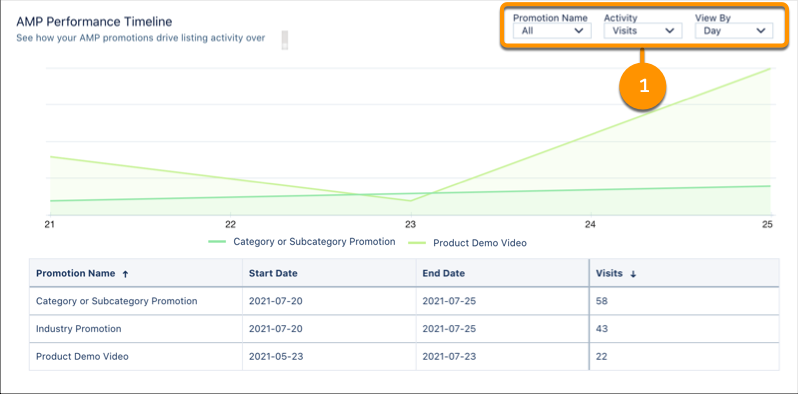
Task: Click the x-axis label 24
Action: 590,224
